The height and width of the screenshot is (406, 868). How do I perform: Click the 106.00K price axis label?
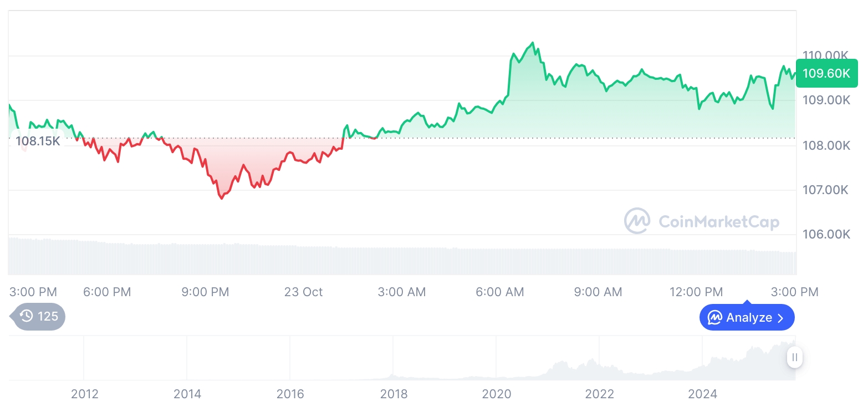click(826, 234)
